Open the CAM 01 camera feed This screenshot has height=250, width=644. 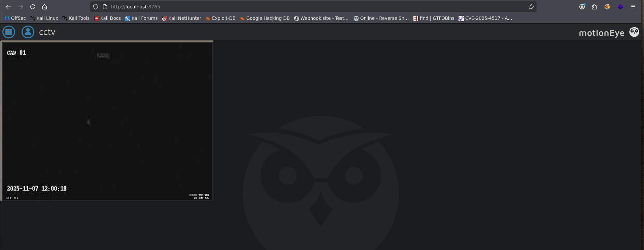point(107,121)
